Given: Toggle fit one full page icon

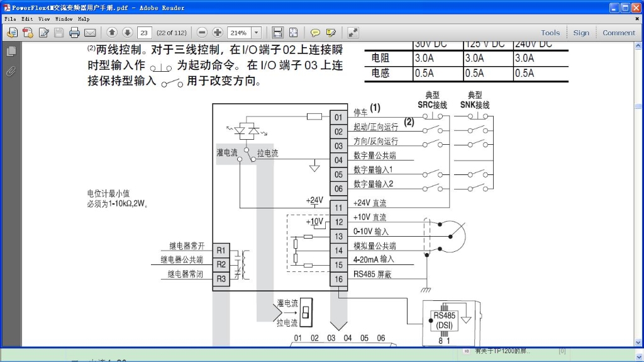Looking at the screenshot, I should coord(293,33).
